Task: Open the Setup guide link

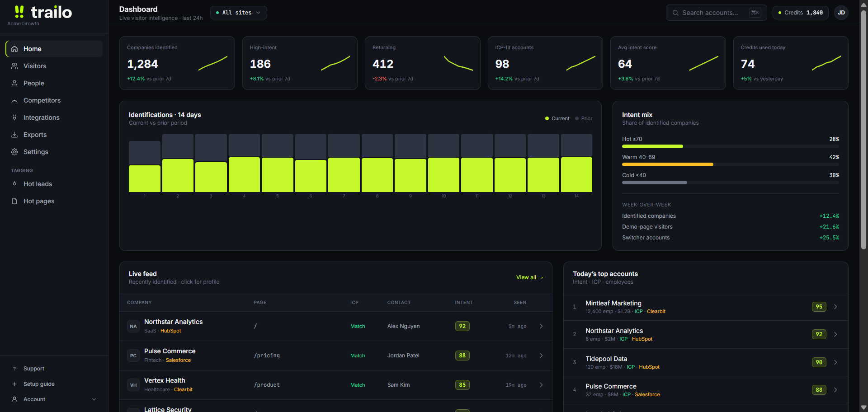Action: click(x=54, y=384)
